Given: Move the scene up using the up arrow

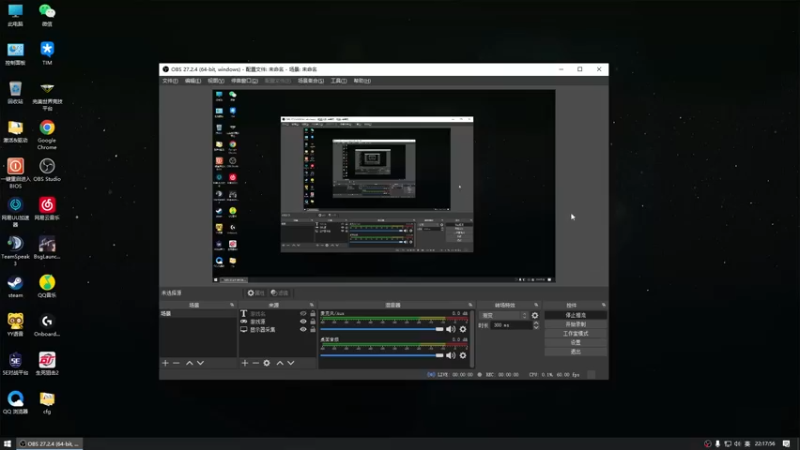Looking at the screenshot, I should (189, 363).
